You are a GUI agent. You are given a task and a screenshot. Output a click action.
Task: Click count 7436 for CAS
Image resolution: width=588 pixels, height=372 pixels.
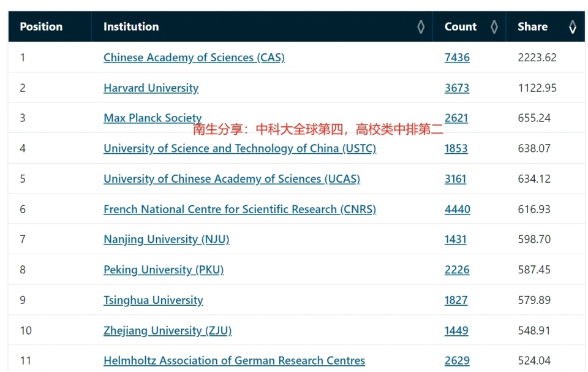(457, 58)
